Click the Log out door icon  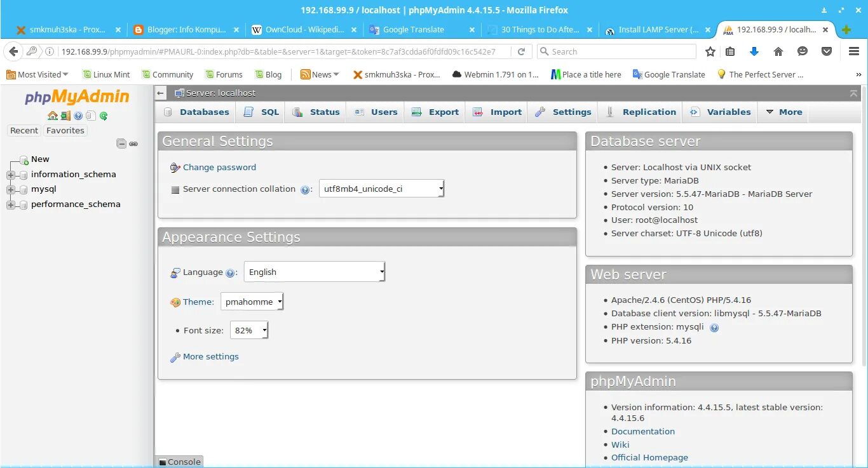65,116
